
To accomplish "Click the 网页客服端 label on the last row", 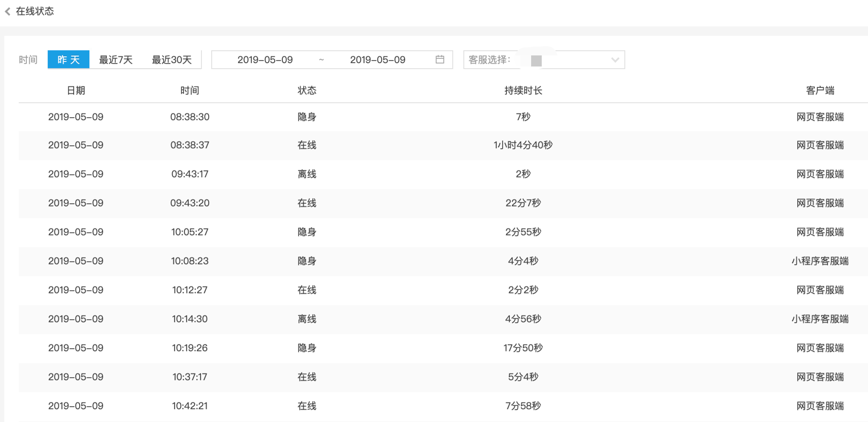I will pyautogui.click(x=820, y=406).
